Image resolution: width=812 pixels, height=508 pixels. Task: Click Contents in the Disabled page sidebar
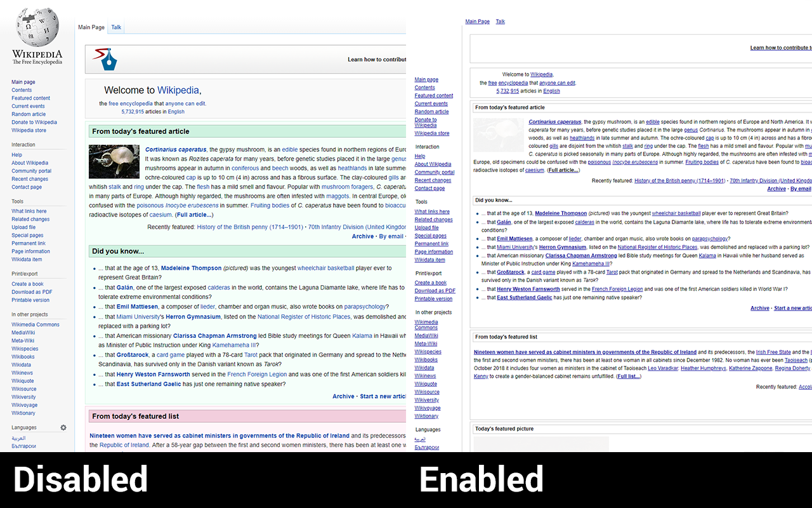click(22, 90)
